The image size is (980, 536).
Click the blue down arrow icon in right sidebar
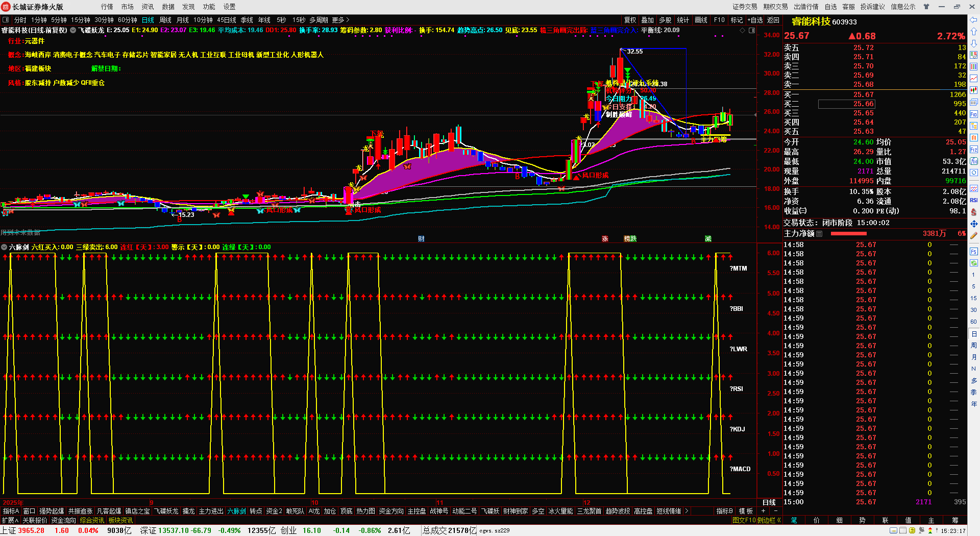[x=974, y=43]
